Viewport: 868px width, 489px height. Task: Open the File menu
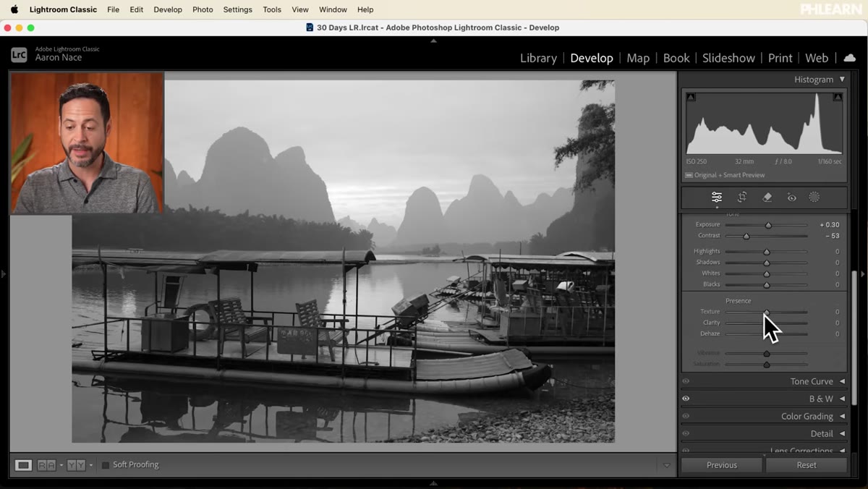[x=113, y=9]
